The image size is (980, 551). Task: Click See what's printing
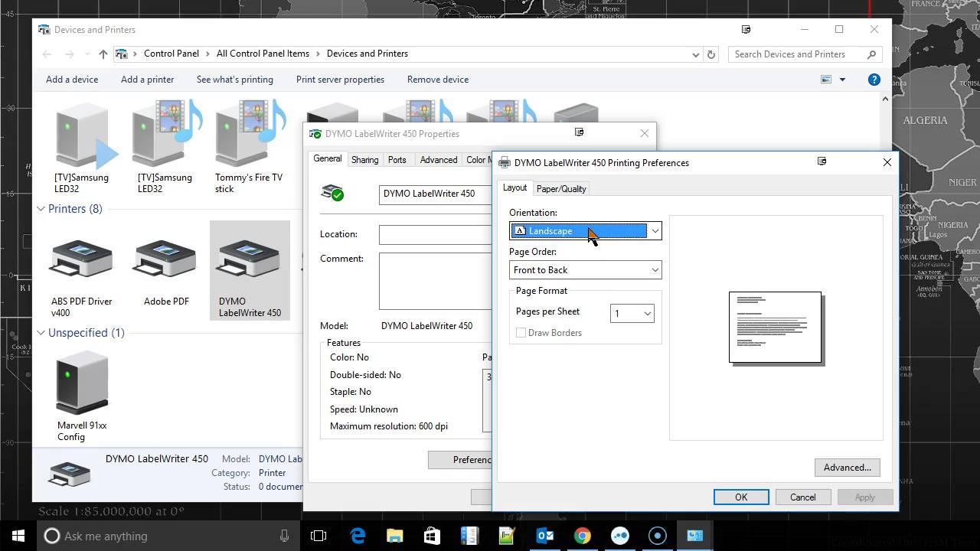pyautogui.click(x=235, y=80)
